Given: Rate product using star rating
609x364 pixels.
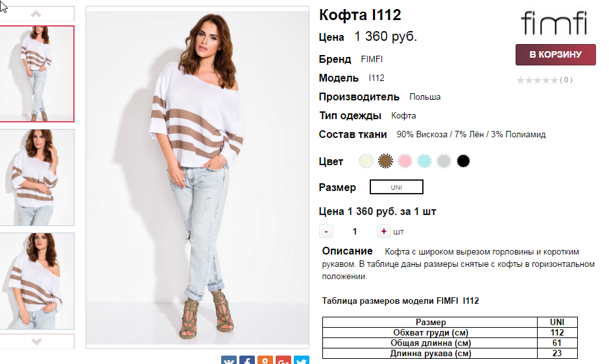Looking at the screenshot, I should point(537,80).
